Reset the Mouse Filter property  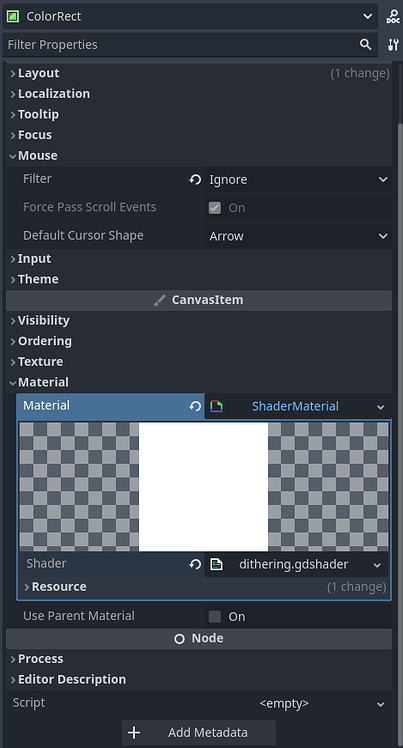pos(195,179)
